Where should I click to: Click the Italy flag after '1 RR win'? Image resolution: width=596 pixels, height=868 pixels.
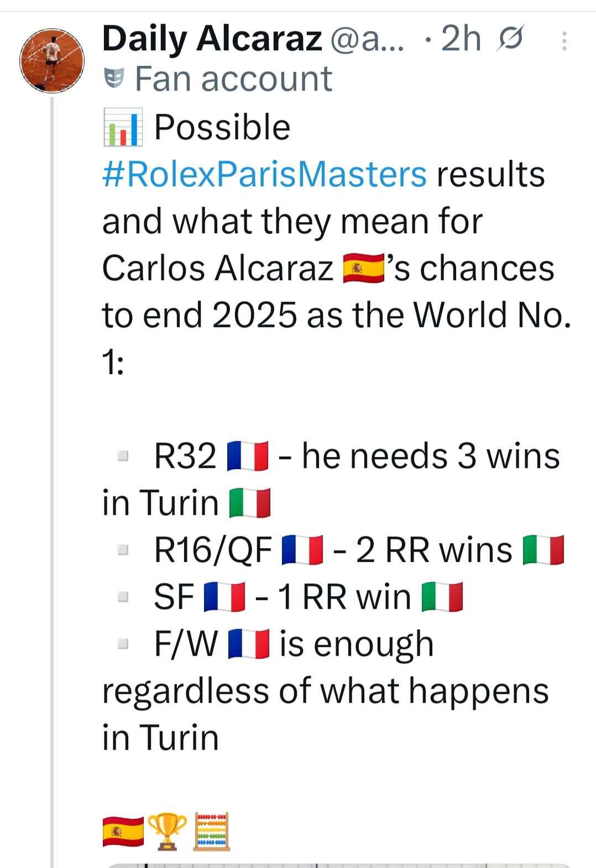pyautogui.click(x=442, y=597)
